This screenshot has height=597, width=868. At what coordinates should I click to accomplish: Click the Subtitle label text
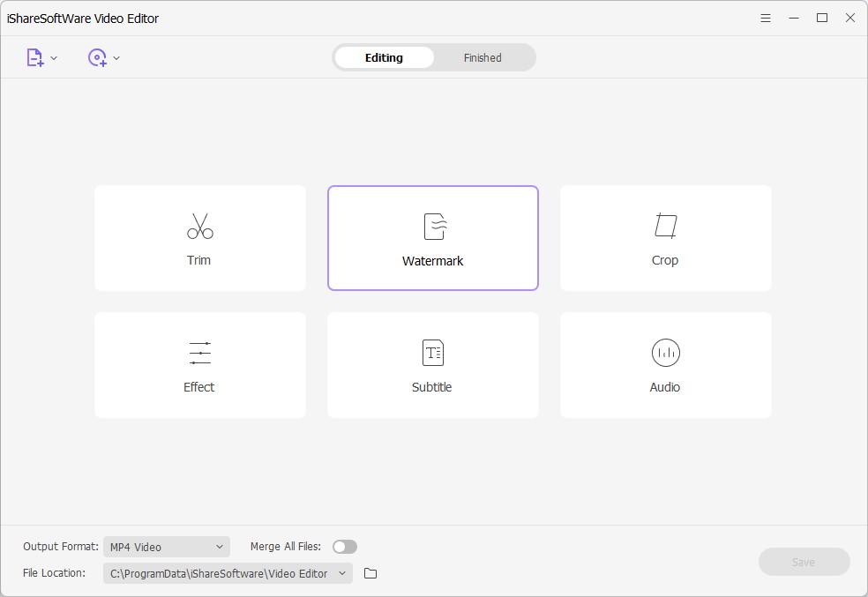[431, 387]
